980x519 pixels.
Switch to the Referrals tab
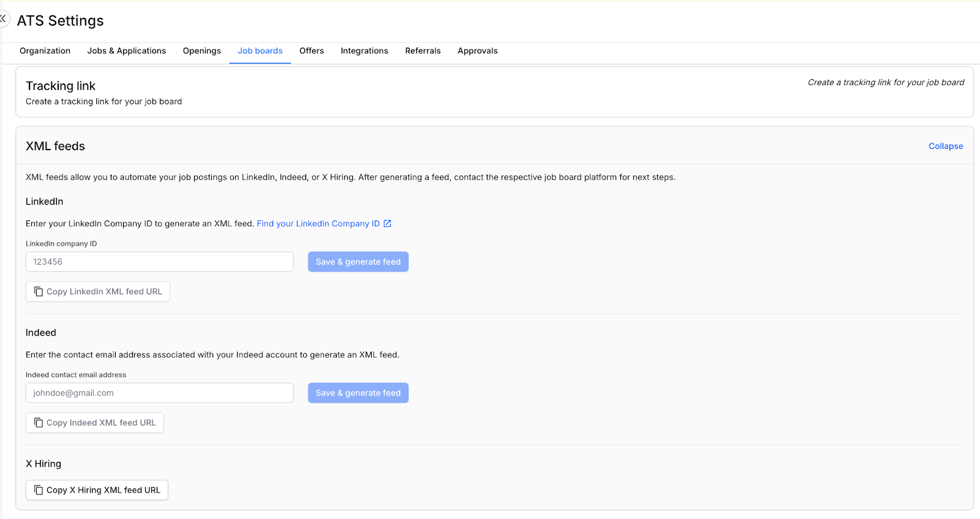(x=423, y=51)
